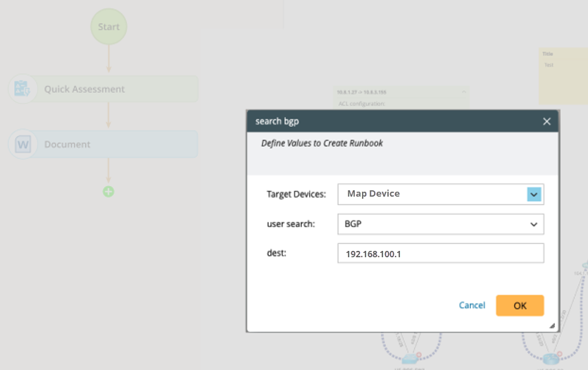Collapse the 10.8.1.27 path panel

[x=464, y=92]
